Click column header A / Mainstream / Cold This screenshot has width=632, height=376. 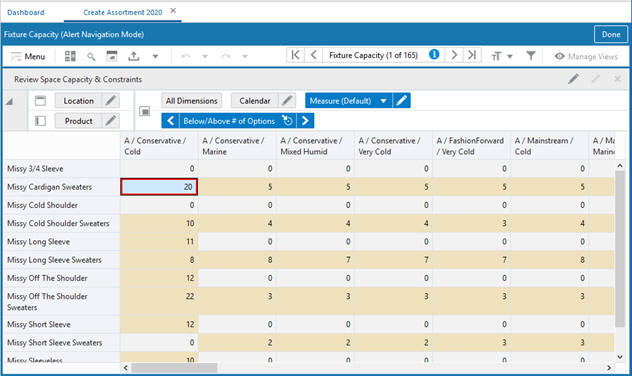[x=549, y=146]
